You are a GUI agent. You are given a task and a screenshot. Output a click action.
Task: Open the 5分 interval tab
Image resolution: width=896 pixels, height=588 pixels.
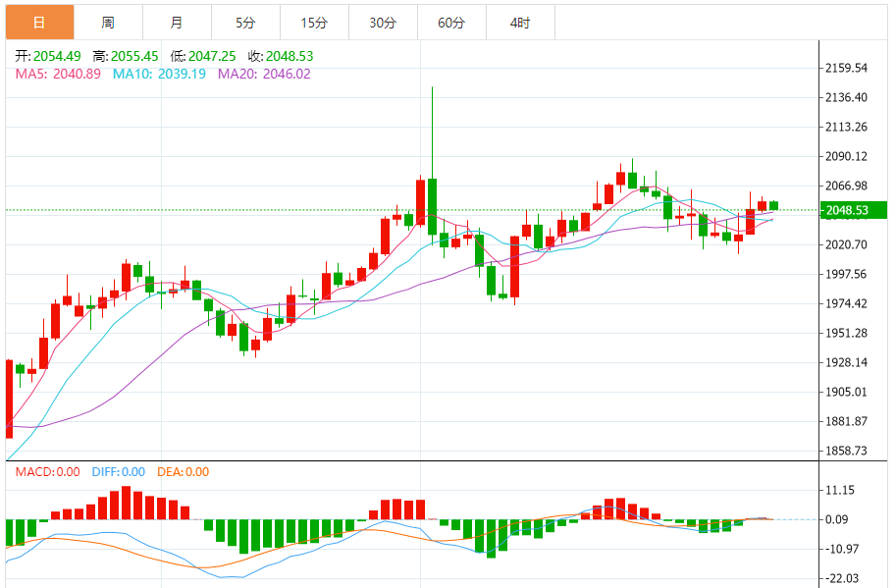[245, 23]
